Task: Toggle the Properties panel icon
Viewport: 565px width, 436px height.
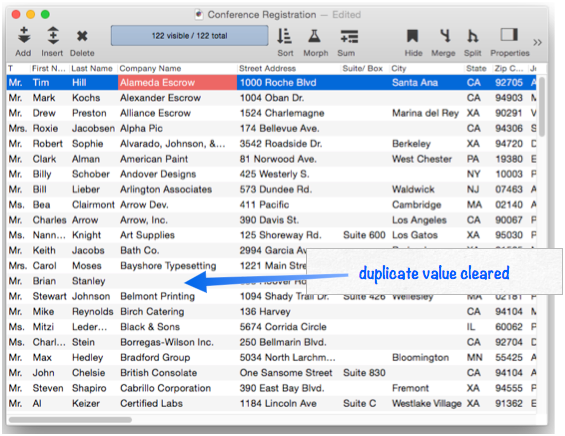Action: [x=509, y=35]
